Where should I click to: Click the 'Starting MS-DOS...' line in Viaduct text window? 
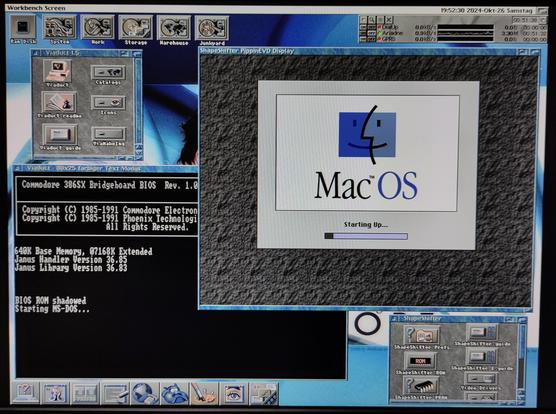52,309
